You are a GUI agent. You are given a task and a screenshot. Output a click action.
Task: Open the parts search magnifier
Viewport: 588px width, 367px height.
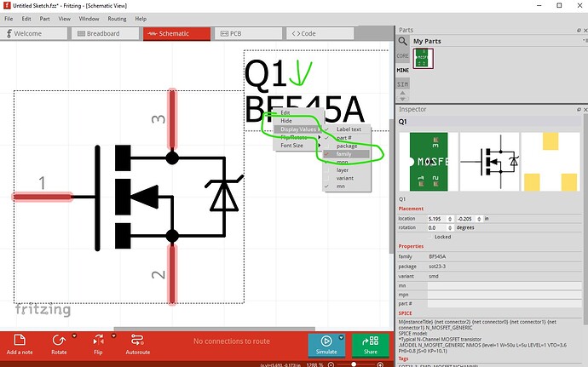tap(402, 41)
